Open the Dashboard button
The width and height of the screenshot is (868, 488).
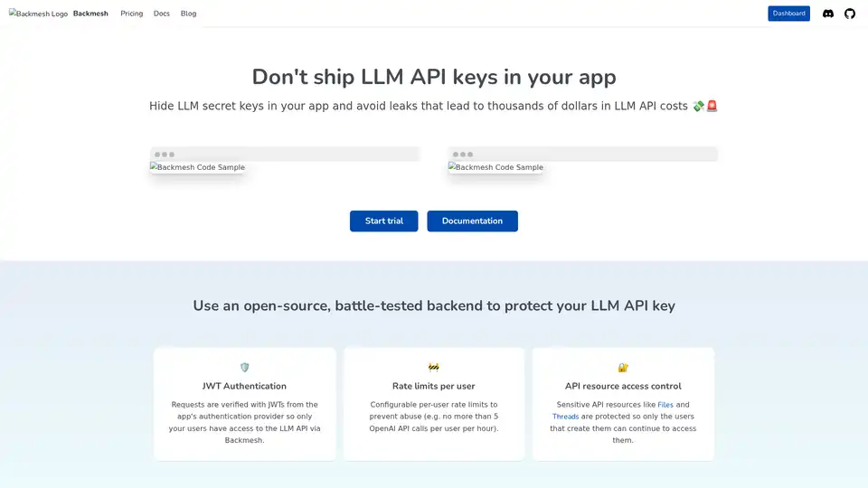pos(788,14)
